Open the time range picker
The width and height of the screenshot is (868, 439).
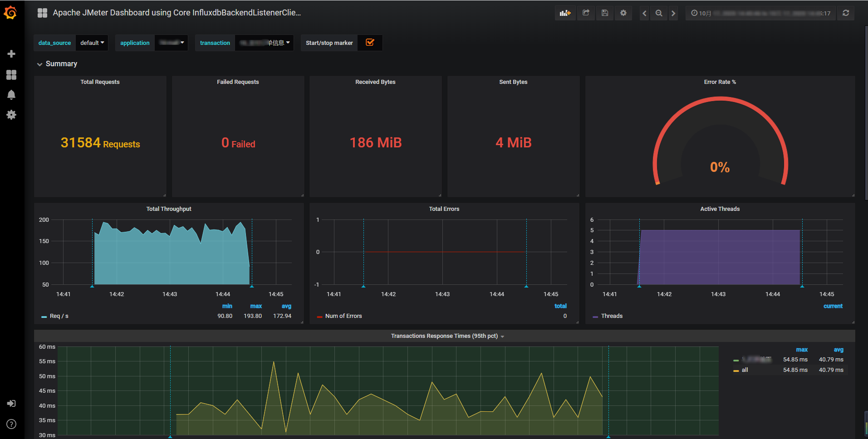click(760, 13)
